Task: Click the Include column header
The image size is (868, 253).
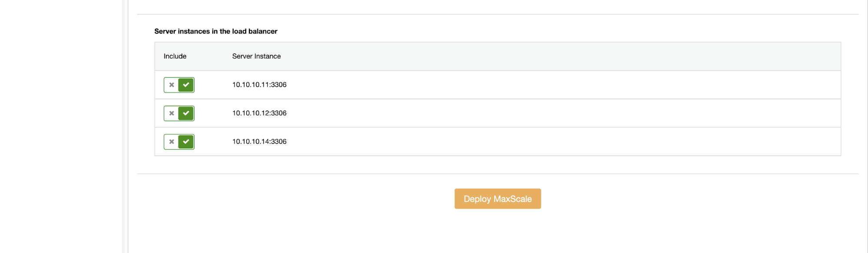Action: 175,56
